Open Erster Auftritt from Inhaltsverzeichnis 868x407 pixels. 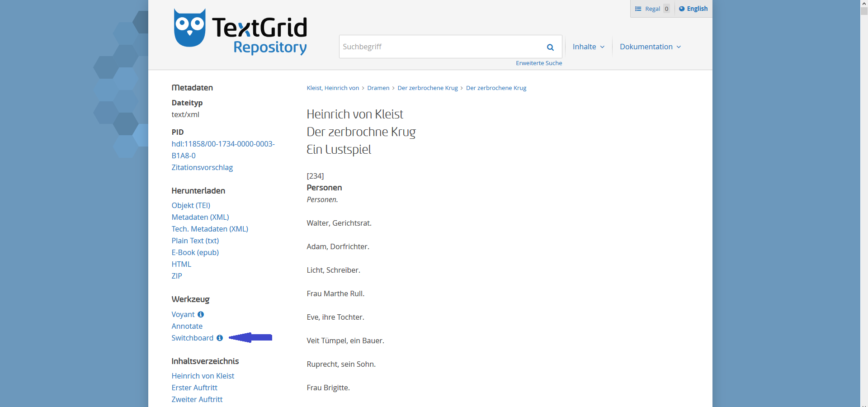[x=194, y=388]
